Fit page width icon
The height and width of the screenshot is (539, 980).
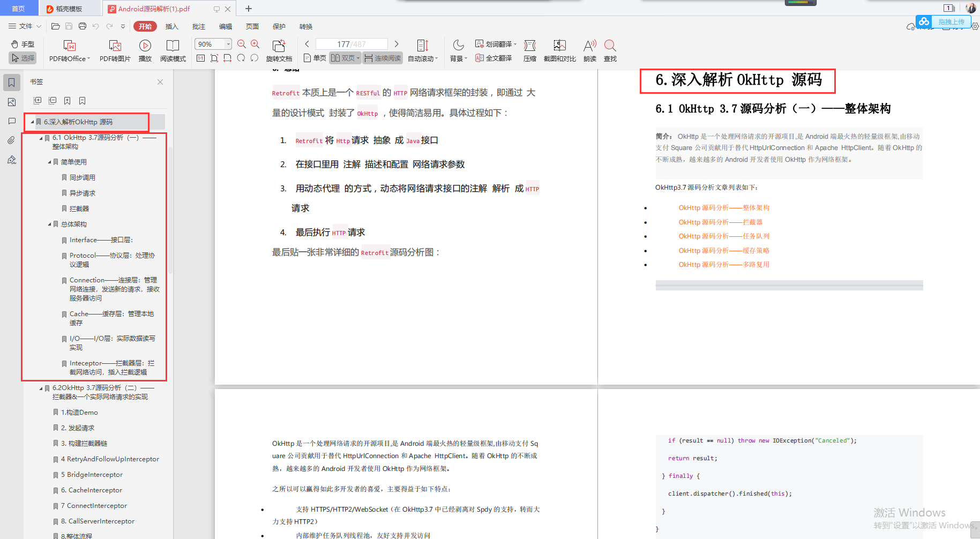[228, 58]
